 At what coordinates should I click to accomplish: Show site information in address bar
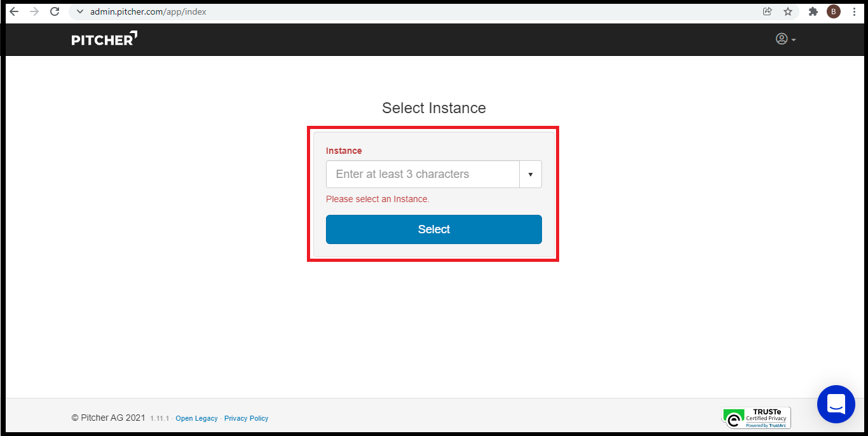pyautogui.click(x=80, y=11)
